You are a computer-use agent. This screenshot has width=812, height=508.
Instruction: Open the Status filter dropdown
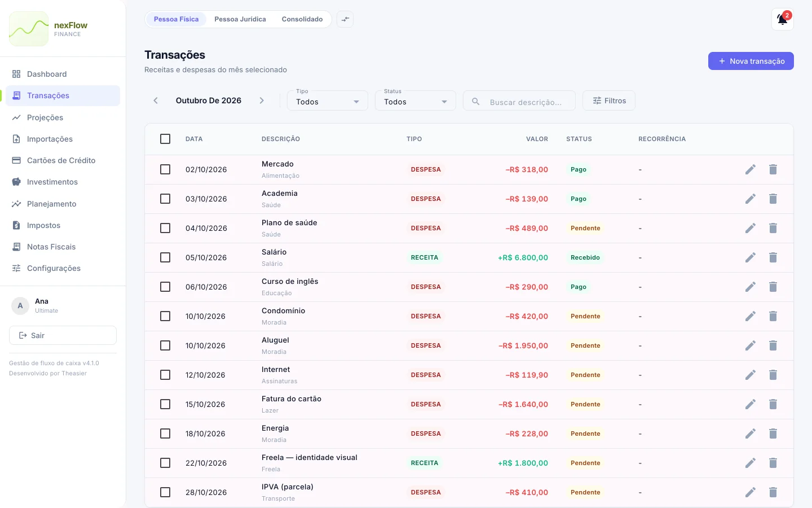click(416, 100)
